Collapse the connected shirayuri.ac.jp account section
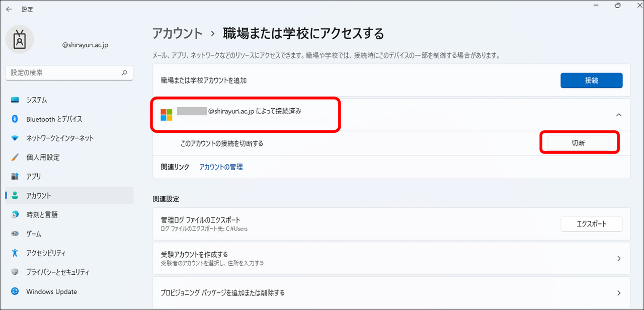644x310 pixels. 618,115
